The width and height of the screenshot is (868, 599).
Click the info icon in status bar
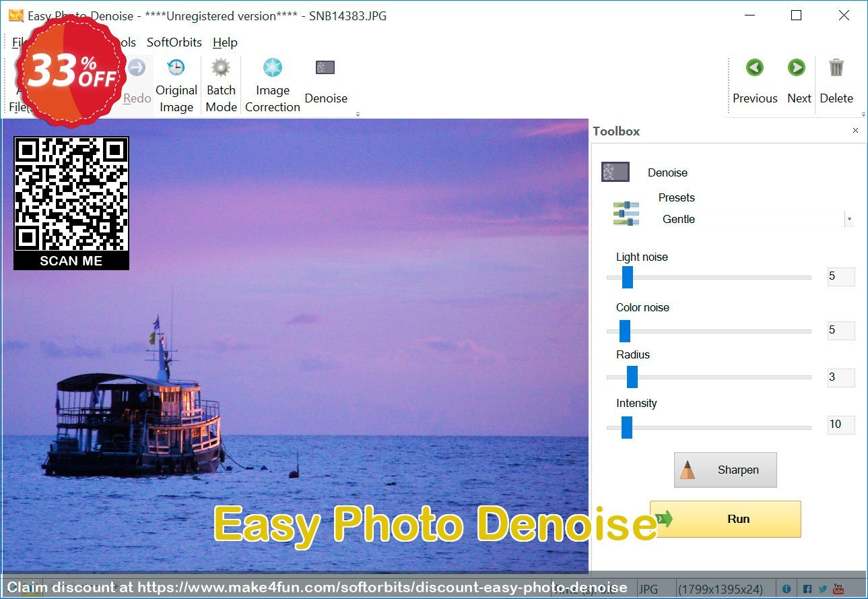click(786, 588)
